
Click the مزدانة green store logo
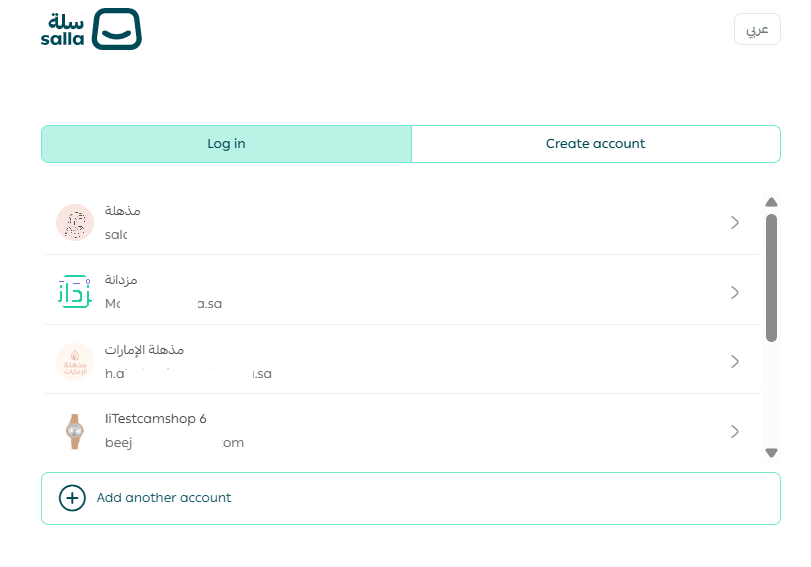[74, 291]
